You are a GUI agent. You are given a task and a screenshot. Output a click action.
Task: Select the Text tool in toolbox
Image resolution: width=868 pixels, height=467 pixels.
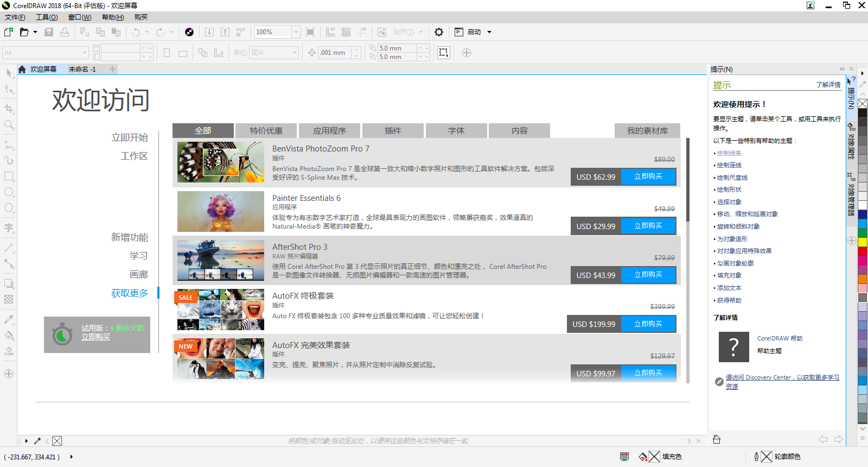click(9, 228)
